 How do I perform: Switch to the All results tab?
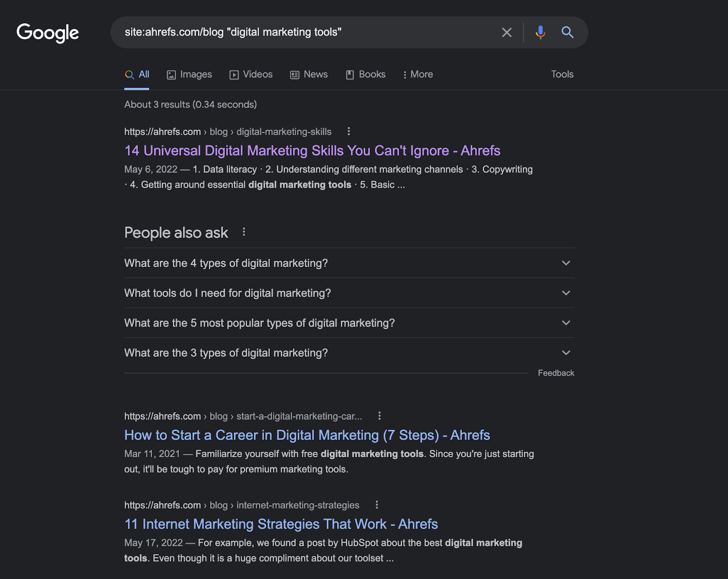137,74
